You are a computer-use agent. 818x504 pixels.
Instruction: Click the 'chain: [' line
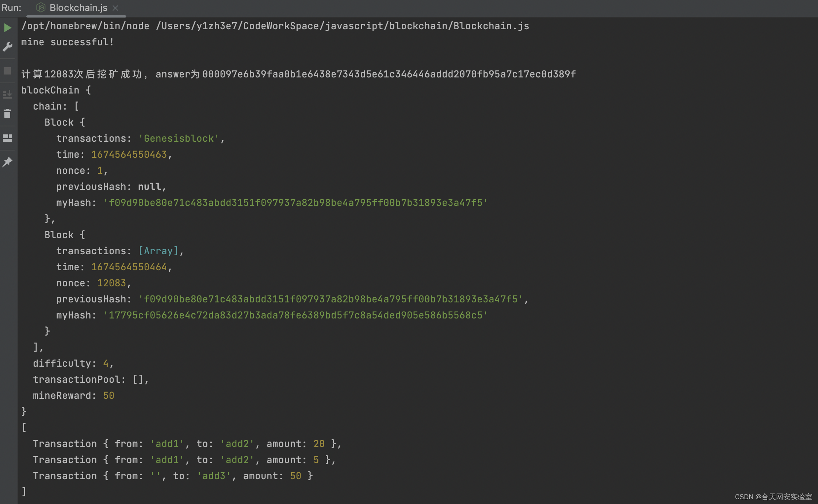click(x=56, y=106)
